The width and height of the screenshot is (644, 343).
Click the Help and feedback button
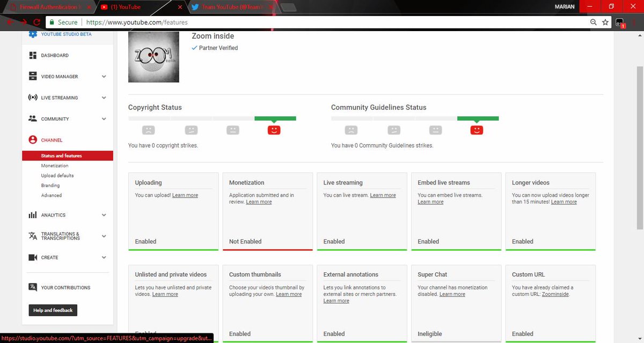coord(53,310)
